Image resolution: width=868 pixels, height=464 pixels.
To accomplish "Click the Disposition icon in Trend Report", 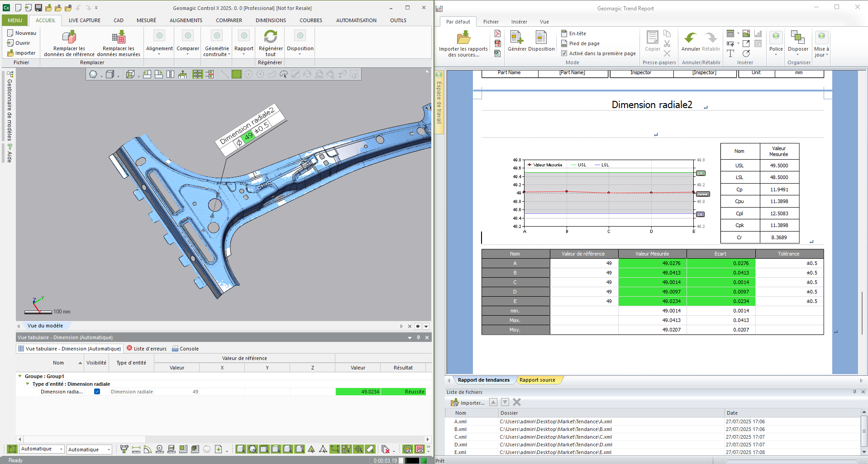I will (x=541, y=38).
